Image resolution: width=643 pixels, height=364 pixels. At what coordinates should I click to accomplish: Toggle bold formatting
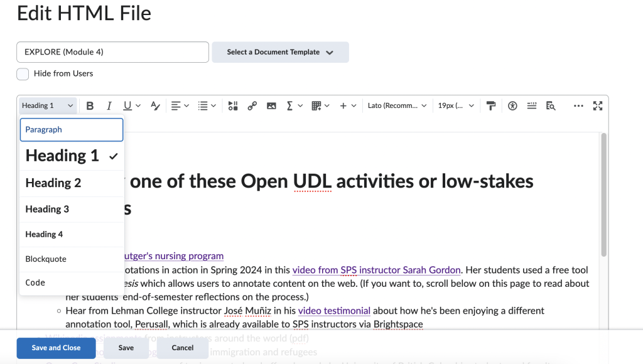click(x=90, y=106)
